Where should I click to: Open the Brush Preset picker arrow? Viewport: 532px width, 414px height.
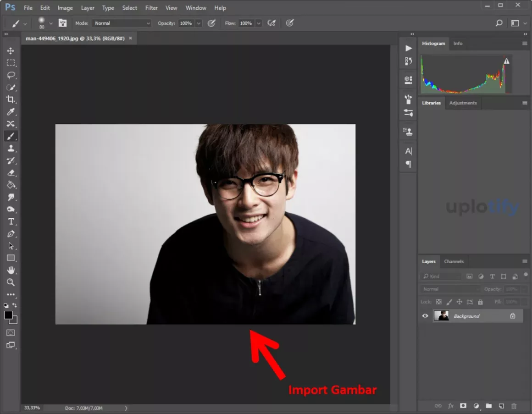(51, 23)
